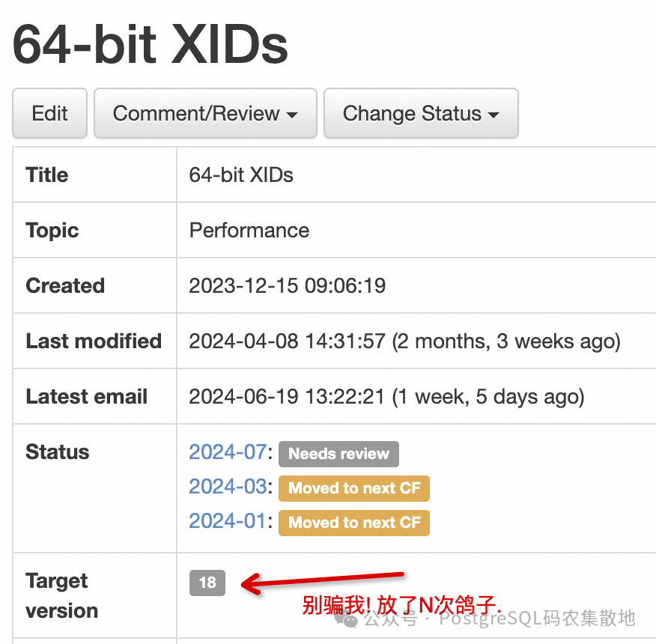Open the 2024-03 commitfest link
This screenshot has height=644, width=656.
228,486
